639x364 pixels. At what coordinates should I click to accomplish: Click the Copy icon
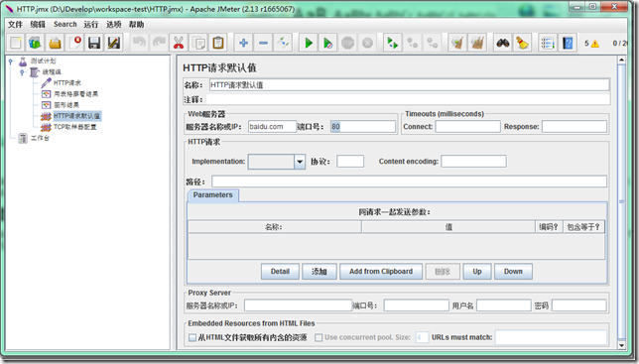[198, 43]
